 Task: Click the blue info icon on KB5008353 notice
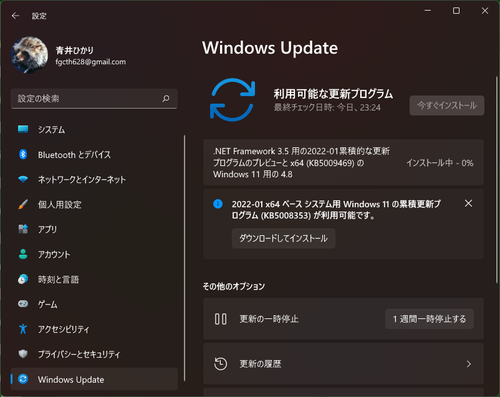click(x=218, y=204)
